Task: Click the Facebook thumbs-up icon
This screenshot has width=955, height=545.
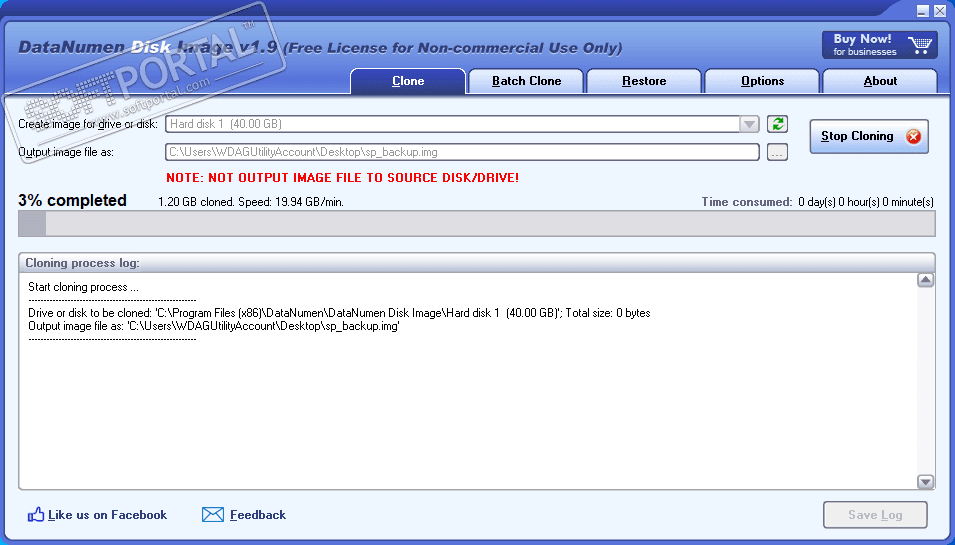Action: click(x=36, y=515)
